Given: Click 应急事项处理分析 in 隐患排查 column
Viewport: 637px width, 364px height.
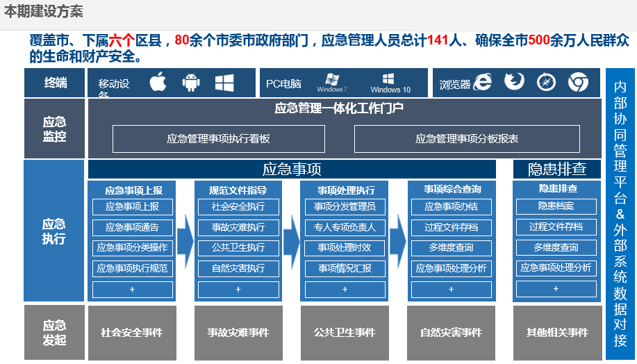Looking at the screenshot, I should [556, 267].
